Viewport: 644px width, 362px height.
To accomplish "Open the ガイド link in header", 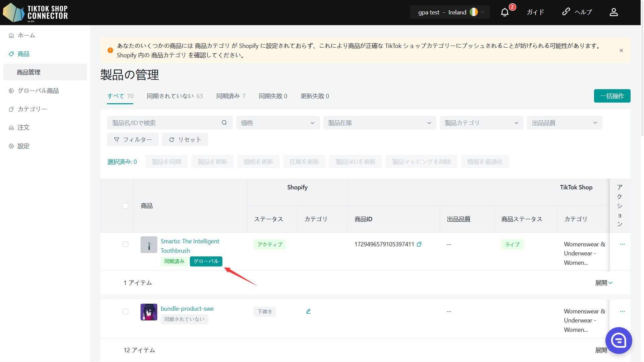I will tap(535, 12).
